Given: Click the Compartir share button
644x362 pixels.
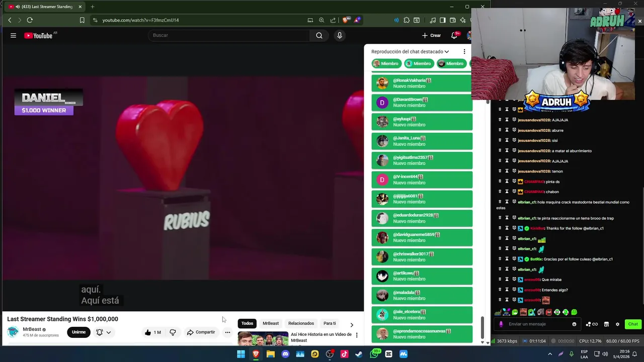Looking at the screenshot, I should click(201, 332).
